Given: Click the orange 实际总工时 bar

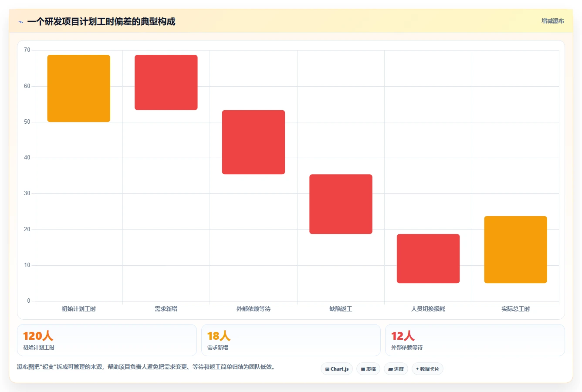Looking at the screenshot, I should pyautogui.click(x=515, y=250).
